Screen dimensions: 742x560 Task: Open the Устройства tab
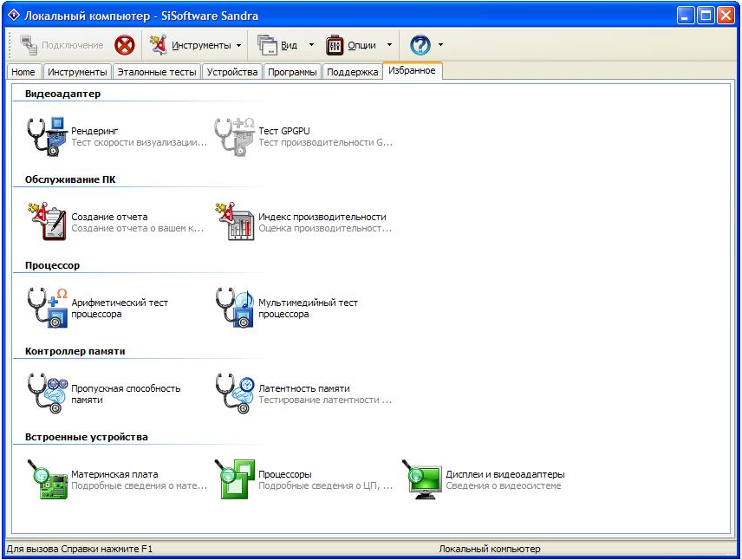click(232, 72)
